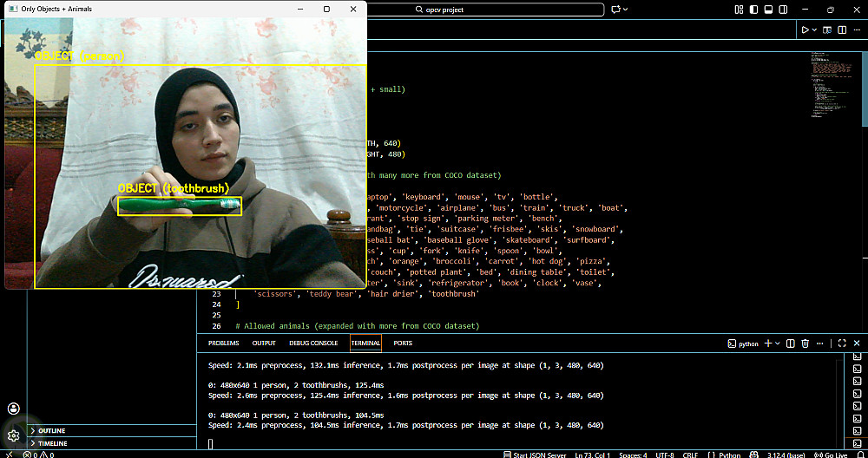The height and width of the screenshot is (458, 868).
Task: Open the notifications bell
Action: [x=859, y=455]
